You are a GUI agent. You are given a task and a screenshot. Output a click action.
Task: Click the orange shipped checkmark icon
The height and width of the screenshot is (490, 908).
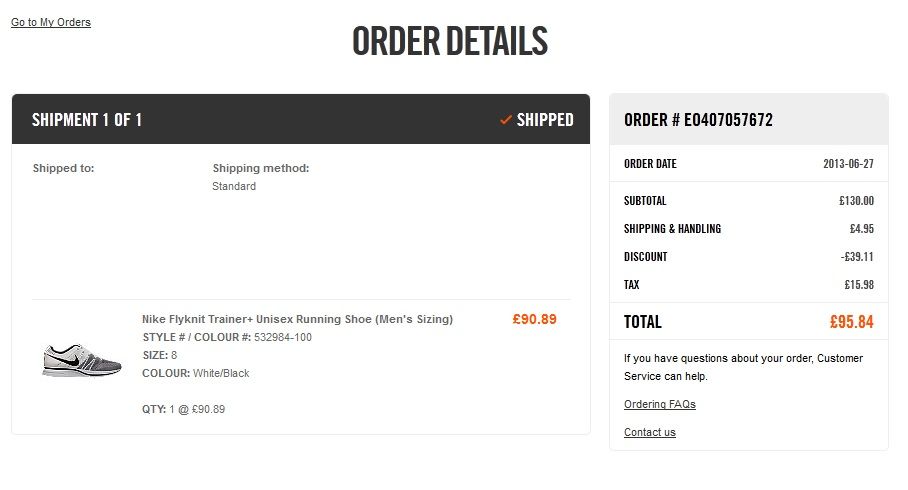506,120
